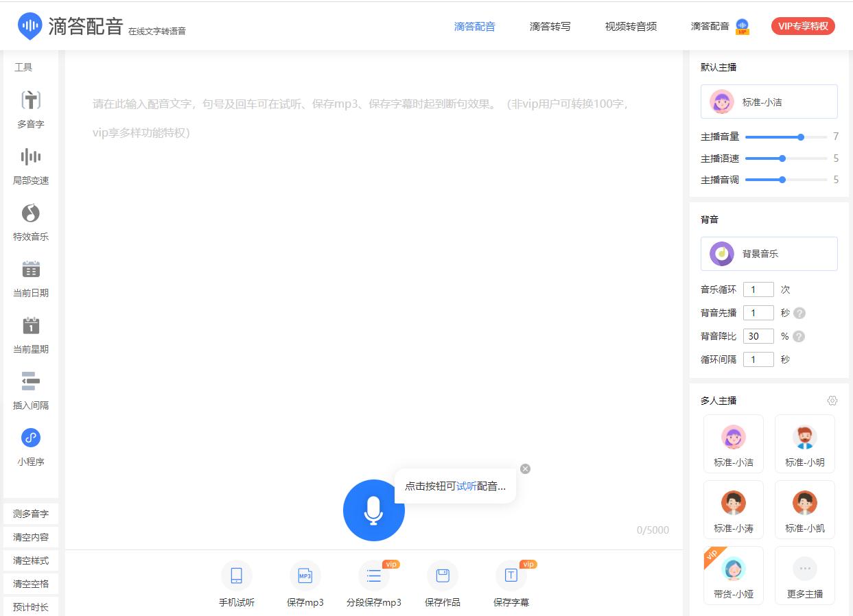The image size is (853, 616).
Task: Focus the 循环间隔 seconds field
Action: coord(758,359)
